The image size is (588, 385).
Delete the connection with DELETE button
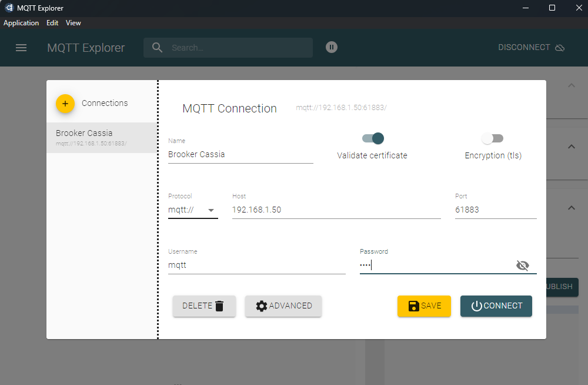click(x=204, y=306)
